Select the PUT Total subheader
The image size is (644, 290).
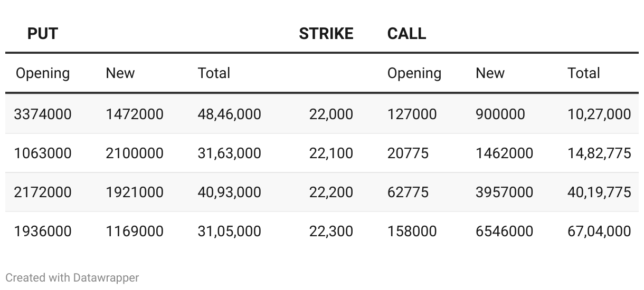(214, 73)
